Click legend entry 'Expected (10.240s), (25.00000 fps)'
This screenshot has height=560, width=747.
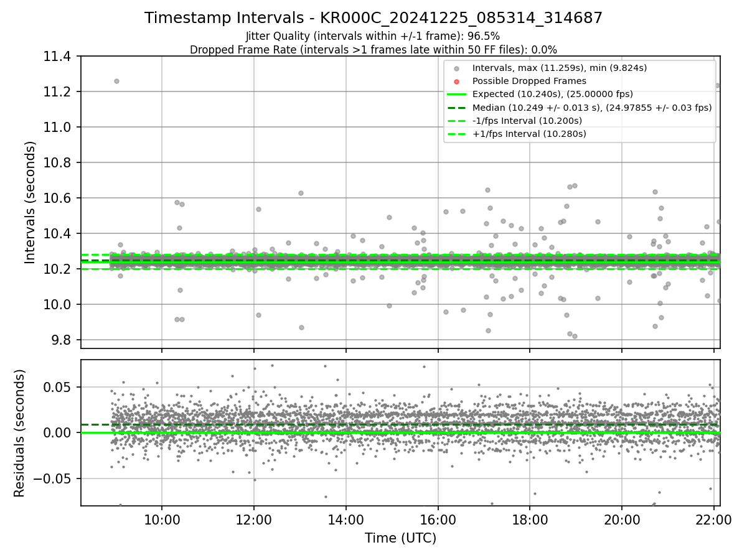(x=553, y=94)
